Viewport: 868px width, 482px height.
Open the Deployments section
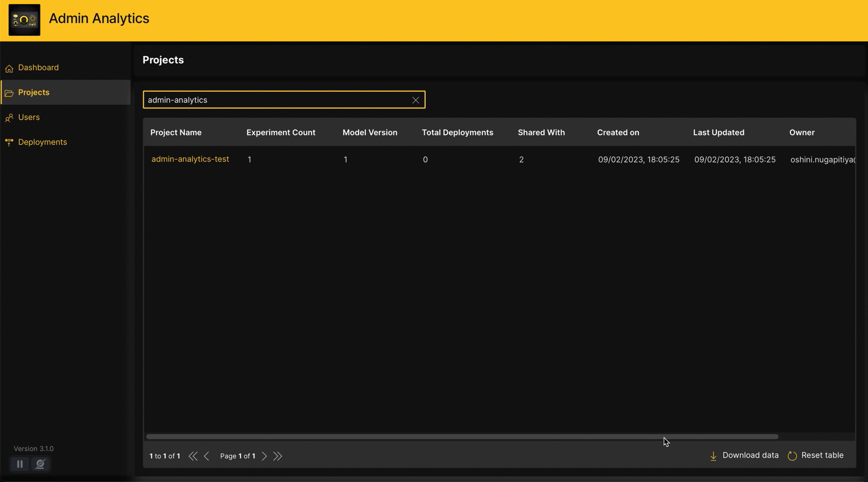(x=42, y=142)
